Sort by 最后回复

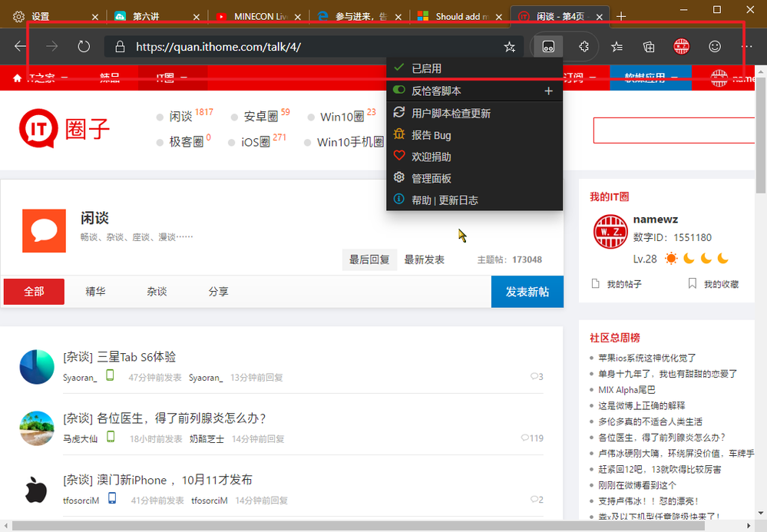369,259
